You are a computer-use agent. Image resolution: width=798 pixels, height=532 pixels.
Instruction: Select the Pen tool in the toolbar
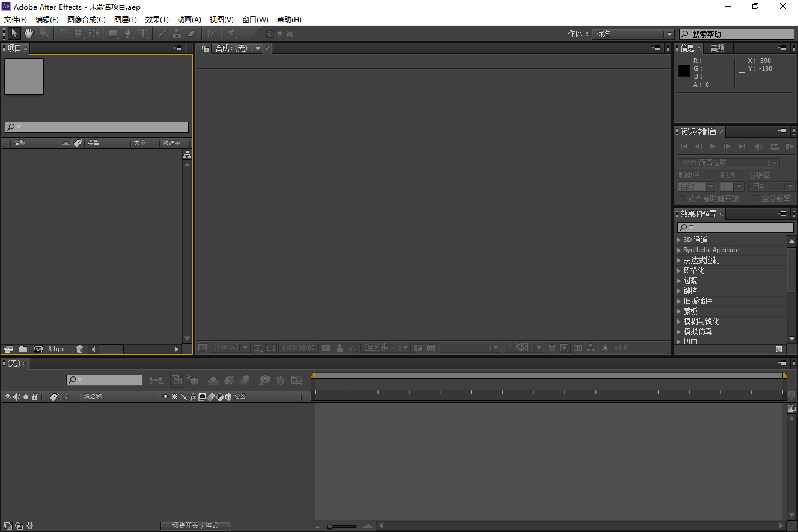tap(129, 34)
